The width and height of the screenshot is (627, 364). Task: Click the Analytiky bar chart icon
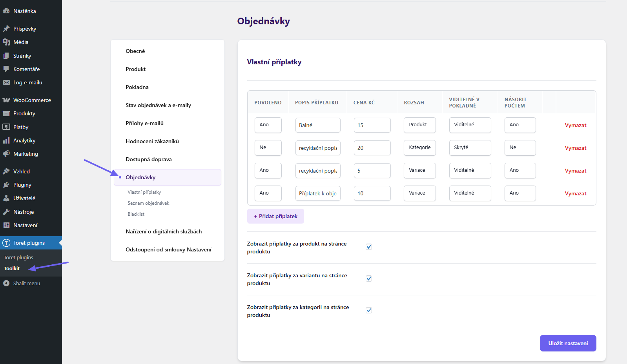pyautogui.click(x=6, y=140)
